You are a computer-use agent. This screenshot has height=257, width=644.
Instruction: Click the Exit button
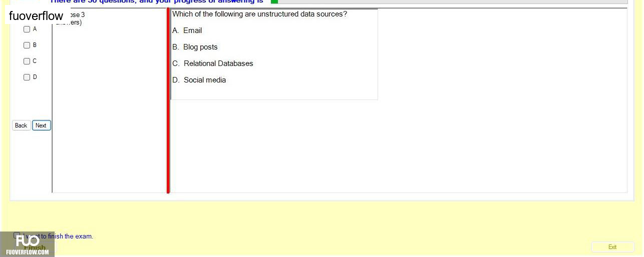[x=612, y=247]
